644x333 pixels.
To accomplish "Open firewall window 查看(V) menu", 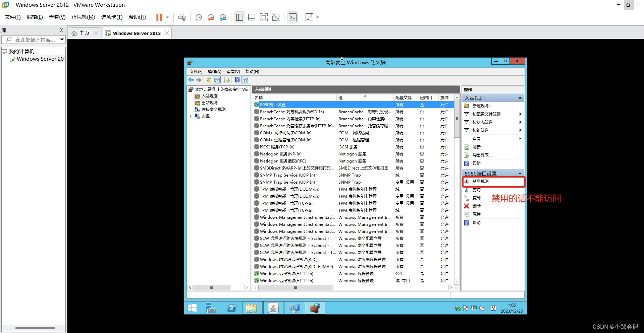I will coord(233,71).
